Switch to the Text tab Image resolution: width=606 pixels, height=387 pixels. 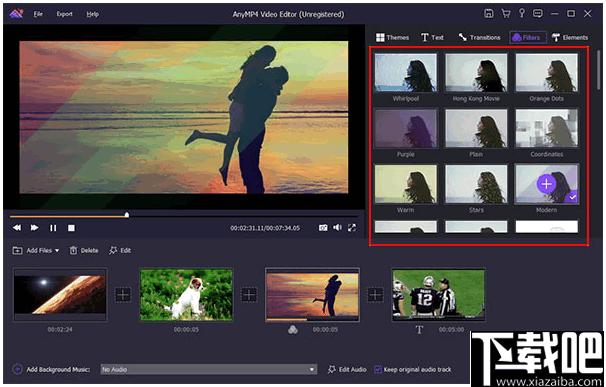click(432, 38)
